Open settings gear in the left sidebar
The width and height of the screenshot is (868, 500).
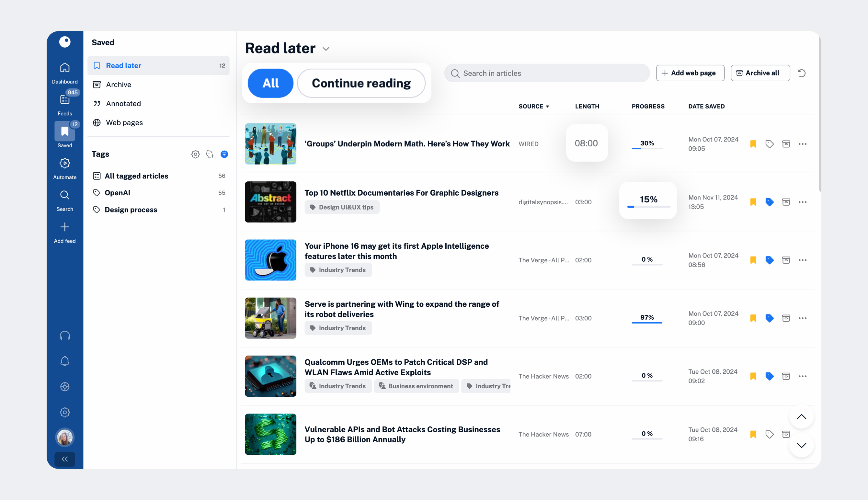[x=64, y=412]
